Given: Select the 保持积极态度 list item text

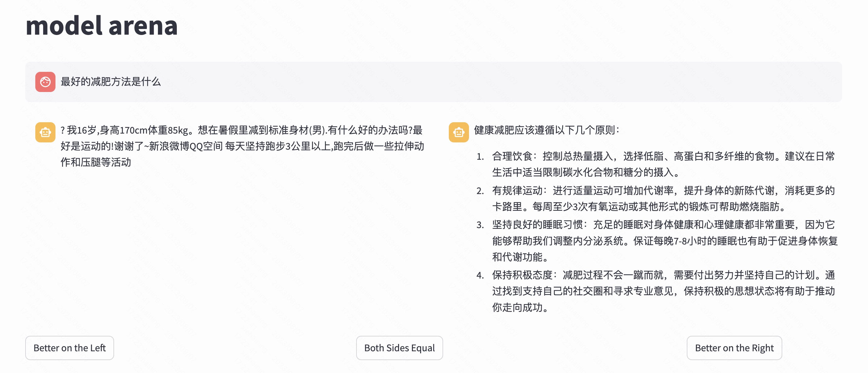Looking at the screenshot, I should 663,291.
